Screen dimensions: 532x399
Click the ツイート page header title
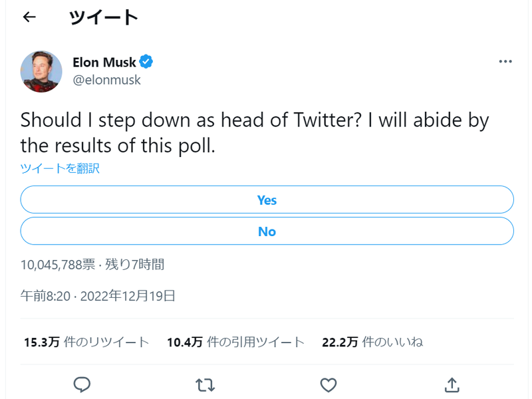coord(103,18)
